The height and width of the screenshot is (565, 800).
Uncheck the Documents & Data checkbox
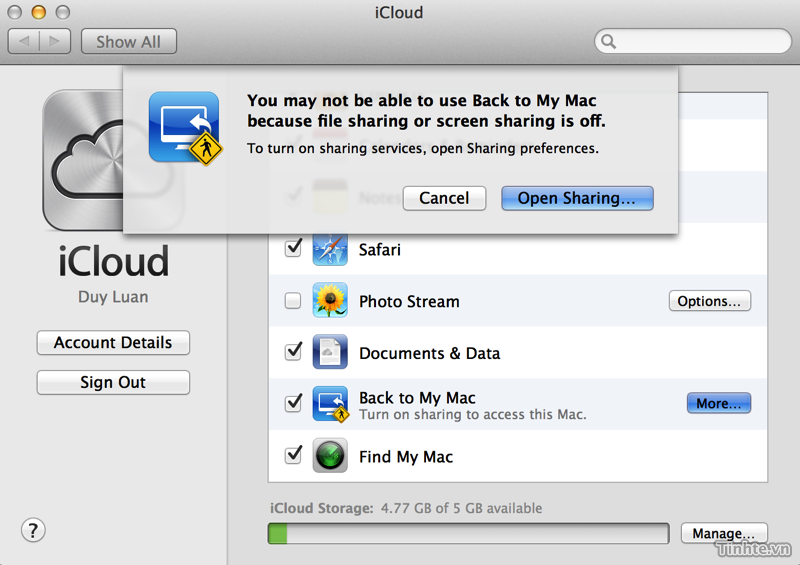point(293,351)
